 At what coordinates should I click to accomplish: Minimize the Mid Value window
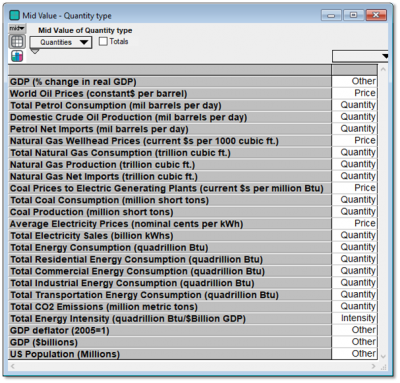click(x=331, y=15)
